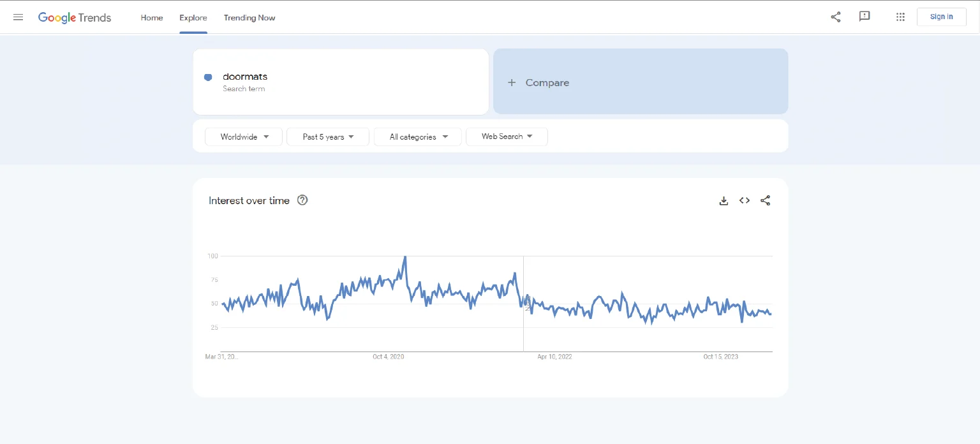Click the top bar share icon
Viewport: 980px width, 444px height.
click(835, 17)
